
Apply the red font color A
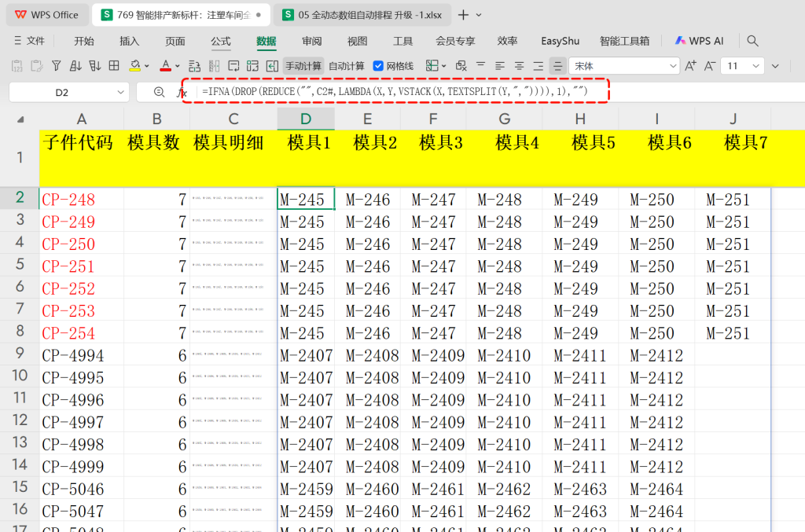pos(165,66)
